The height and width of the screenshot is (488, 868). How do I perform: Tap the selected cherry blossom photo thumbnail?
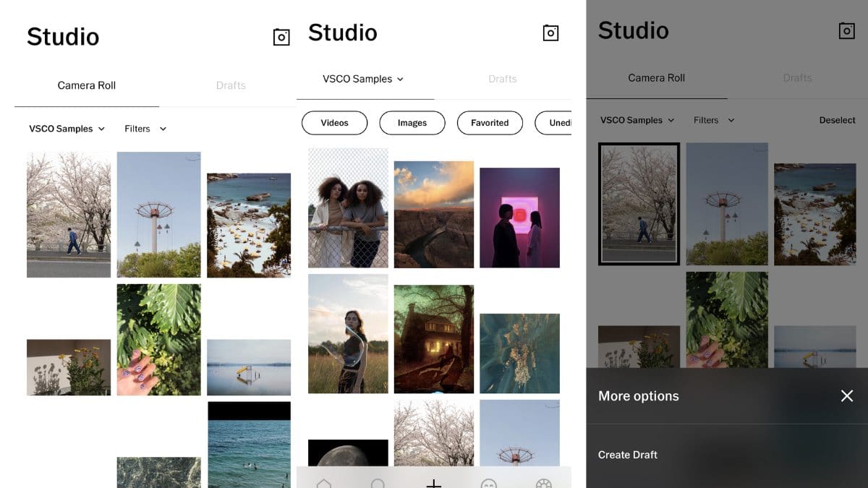(639, 204)
